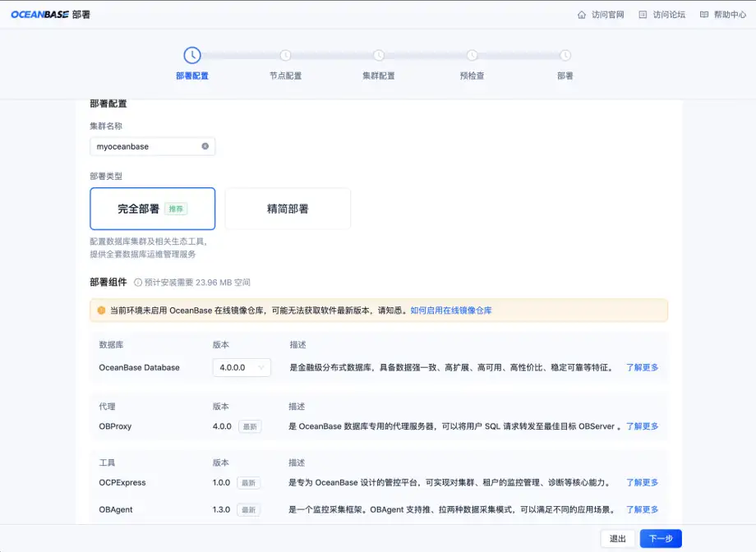
Task: Click the 集群配置 step circle icon
Action: pyautogui.click(x=378, y=56)
